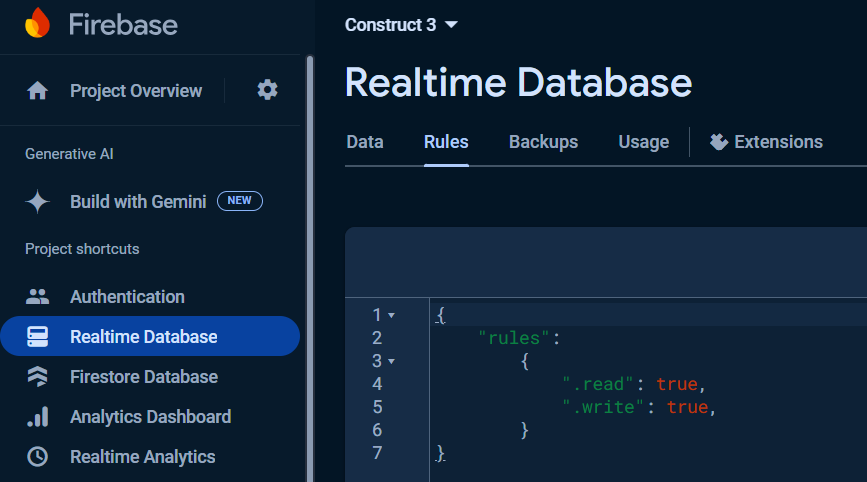Click the Project Overview home icon

(38, 91)
